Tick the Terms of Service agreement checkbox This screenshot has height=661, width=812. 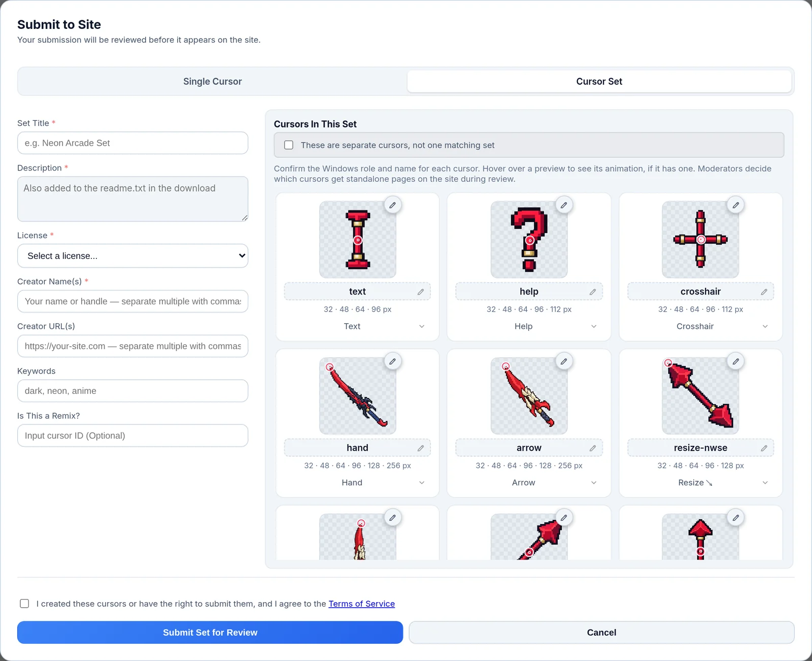[x=24, y=604]
